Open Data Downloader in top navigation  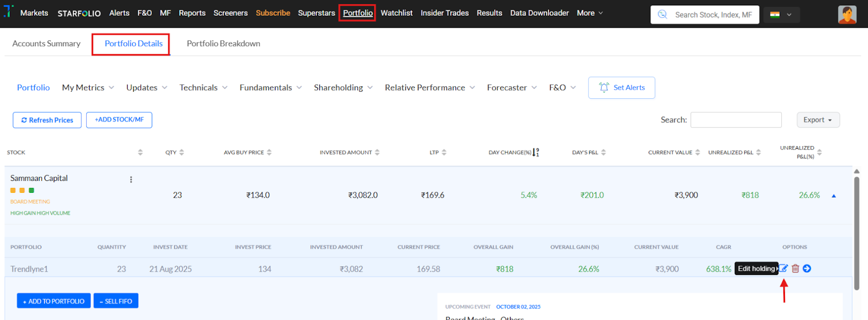(540, 13)
